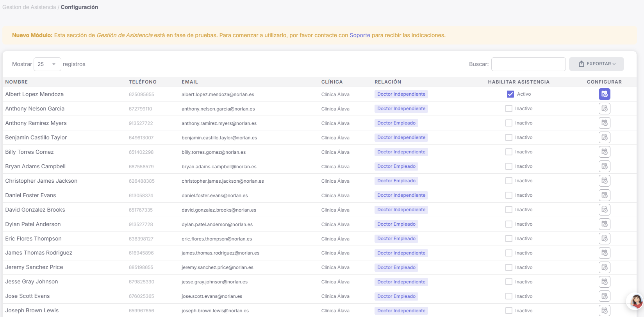Click configure icon for Anthony Nelson Garcia
Image resolution: width=644 pixels, height=317 pixels.
pos(604,109)
